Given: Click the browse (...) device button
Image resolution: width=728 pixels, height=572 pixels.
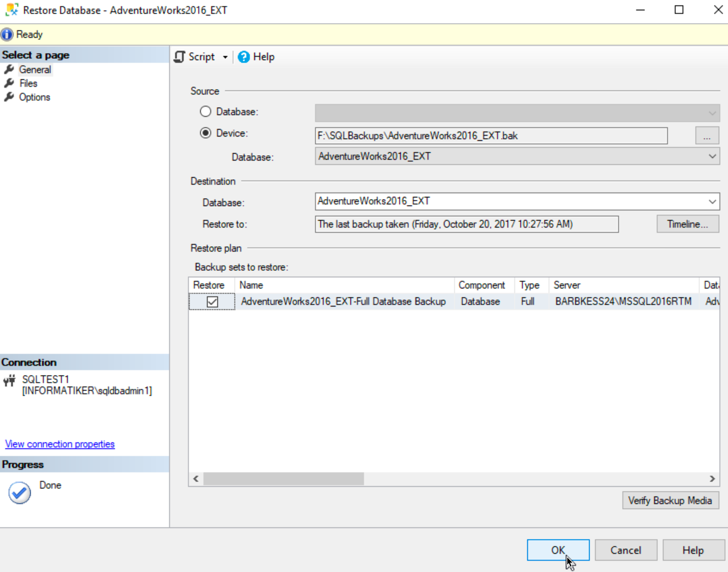Looking at the screenshot, I should (x=707, y=136).
